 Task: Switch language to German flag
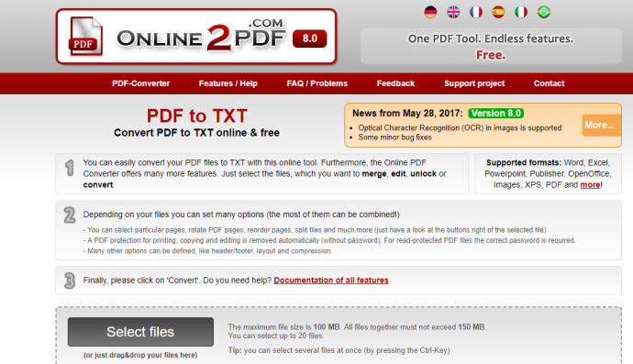[430, 12]
